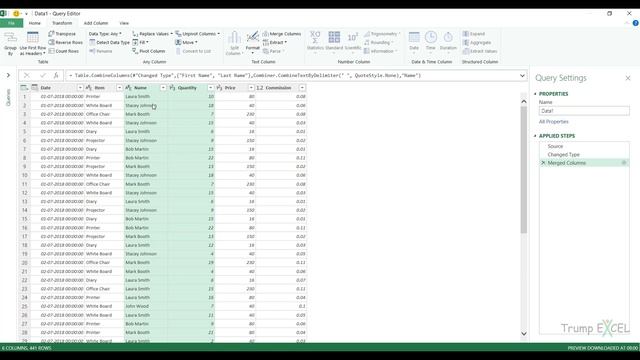This screenshot has width=640, height=360.
Task: Delete the Merged Columns step with X
Action: [543, 162]
